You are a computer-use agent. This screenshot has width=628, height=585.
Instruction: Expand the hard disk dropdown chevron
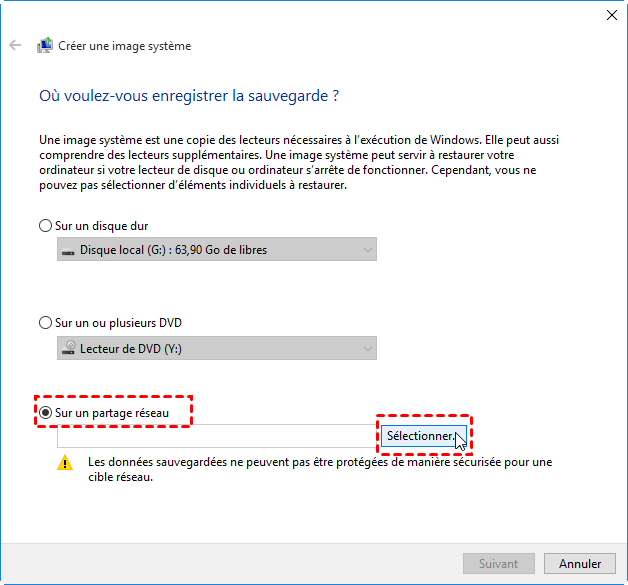367,249
